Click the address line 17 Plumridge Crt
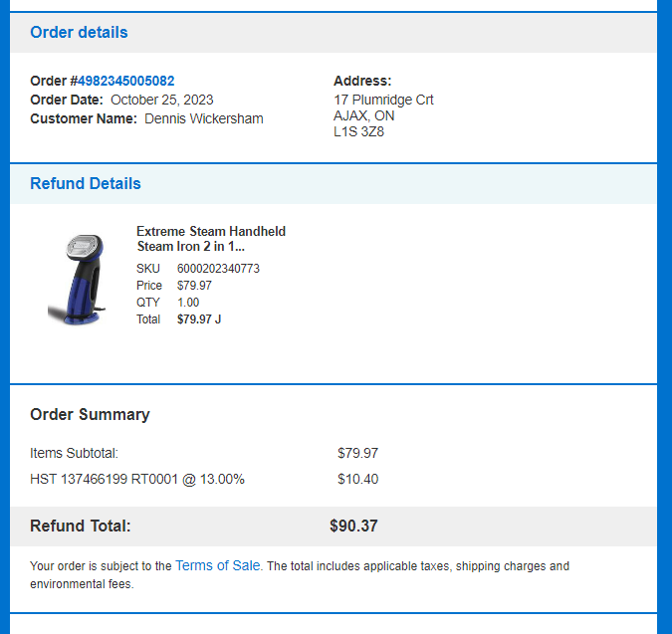This screenshot has width=672, height=634. click(383, 100)
